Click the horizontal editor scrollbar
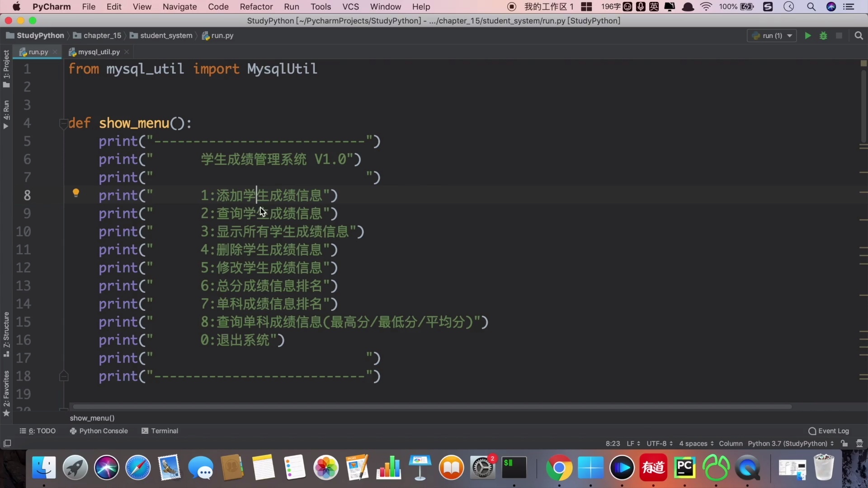This screenshot has height=488, width=868. [432, 407]
